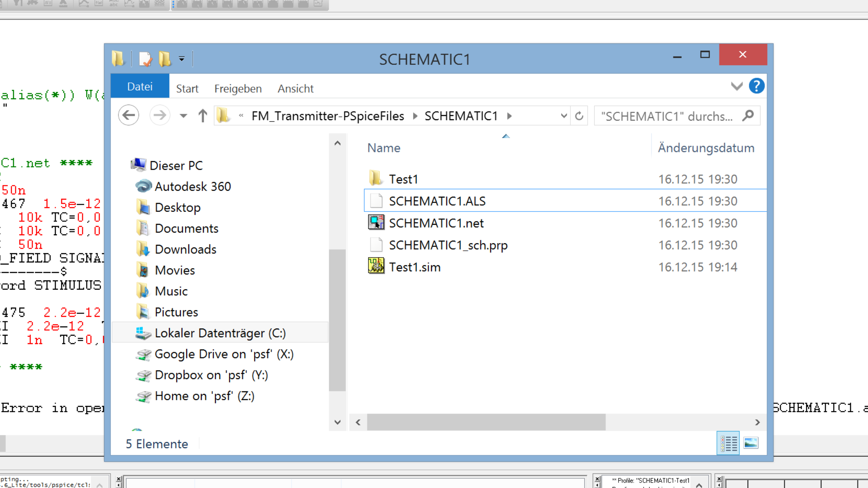Image resolution: width=868 pixels, height=488 pixels.
Task: Open the recent locations dropdown
Action: (x=183, y=116)
